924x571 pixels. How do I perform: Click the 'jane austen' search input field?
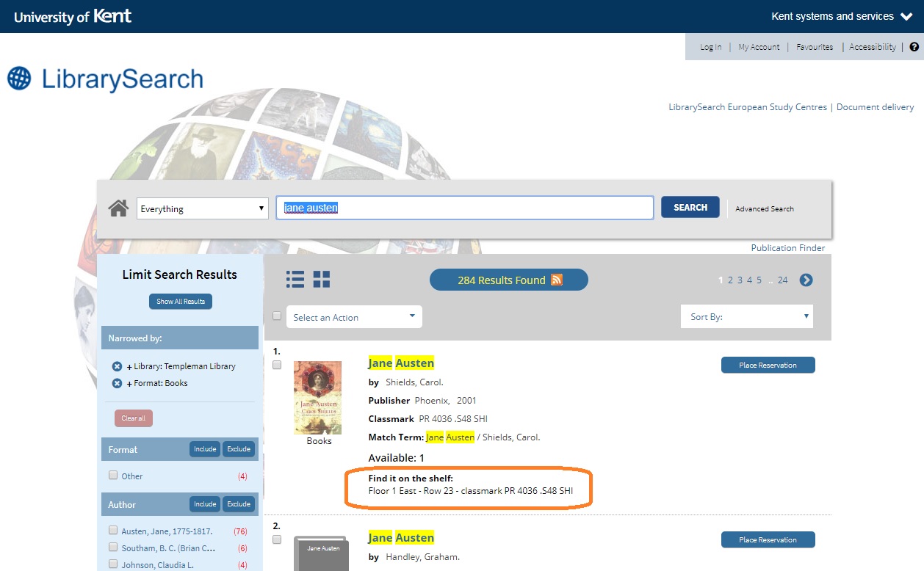[464, 208]
